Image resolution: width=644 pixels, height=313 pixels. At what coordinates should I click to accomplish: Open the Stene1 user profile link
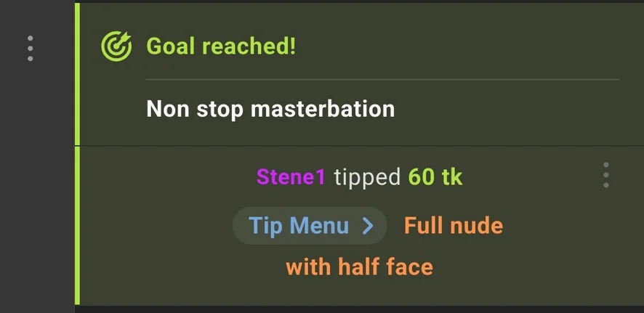pyautogui.click(x=291, y=176)
